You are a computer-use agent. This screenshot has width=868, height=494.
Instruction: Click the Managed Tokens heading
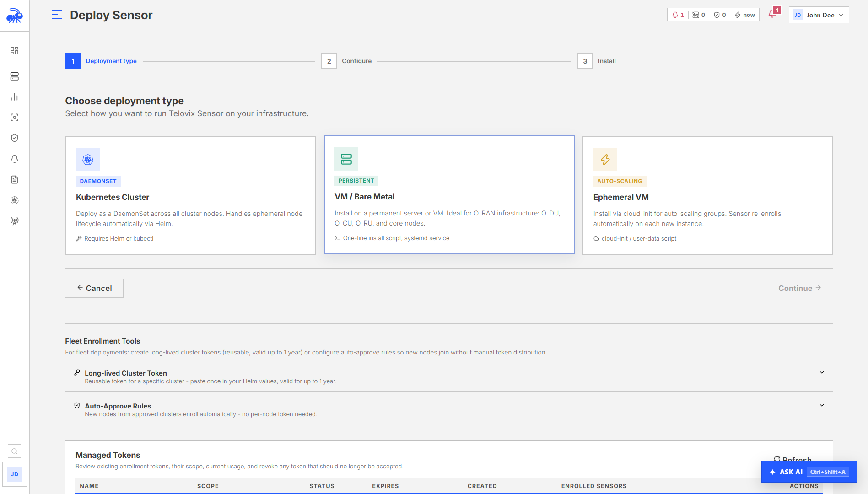(x=108, y=455)
